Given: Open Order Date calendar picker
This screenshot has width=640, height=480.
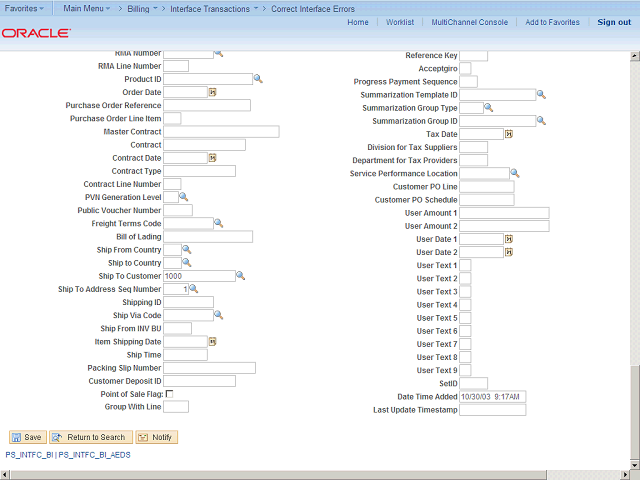Looking at the screenshot, I should 213,92.
